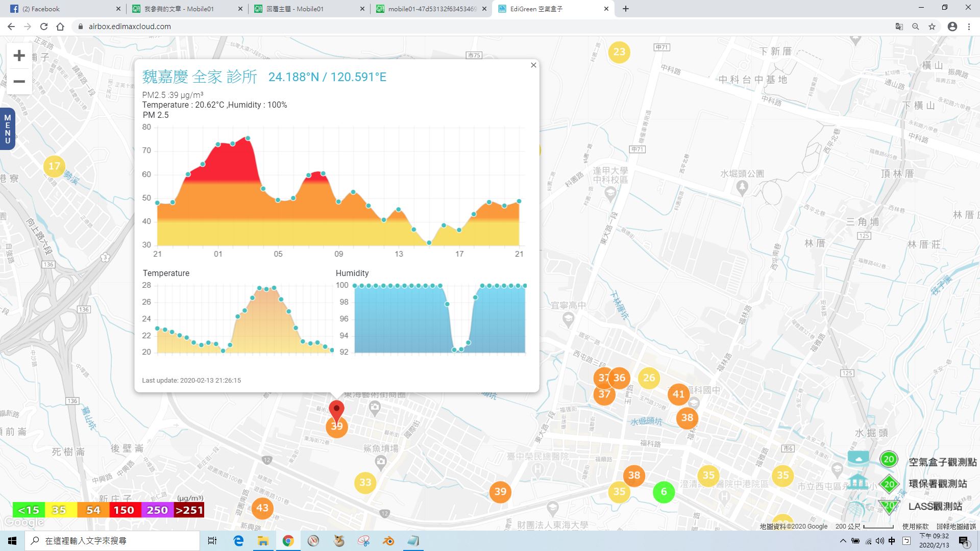Click the 逢甲大學中科校區 school map pin

tap(610, 193)
